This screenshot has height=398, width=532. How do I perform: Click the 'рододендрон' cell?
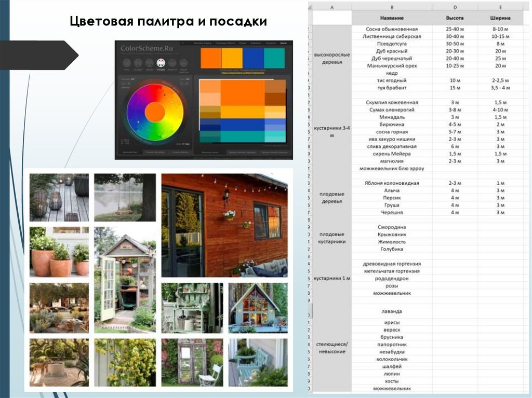tap(392, 279)
